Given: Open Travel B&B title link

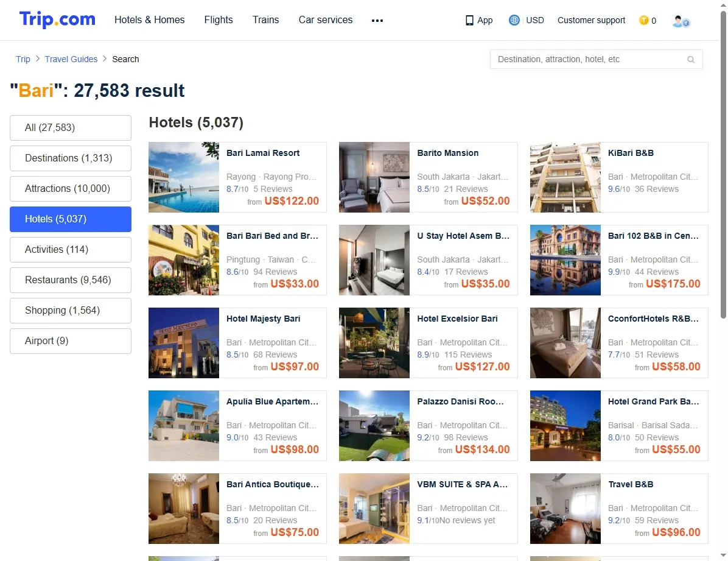Looking at the screenshot, I should pos(631,484).
